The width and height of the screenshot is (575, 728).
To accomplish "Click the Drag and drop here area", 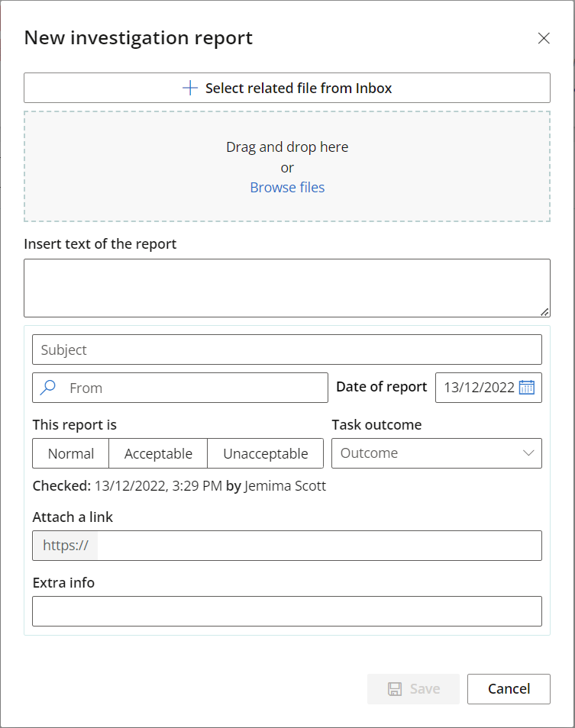I will click(x=287, y=166).
